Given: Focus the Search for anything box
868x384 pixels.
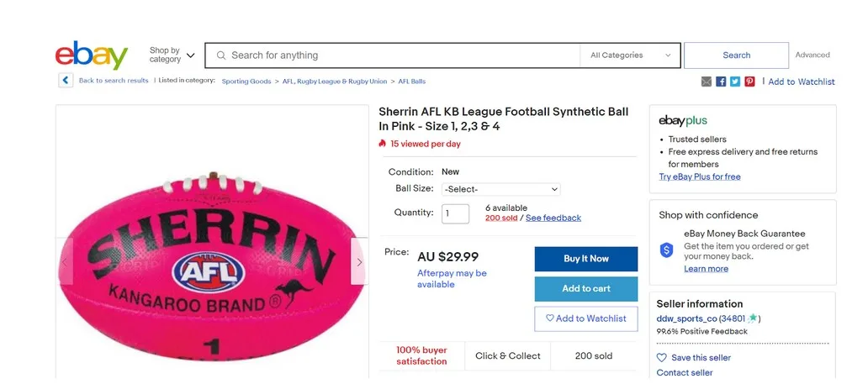Looking at the screenshot, I should (x=395, y=55).
